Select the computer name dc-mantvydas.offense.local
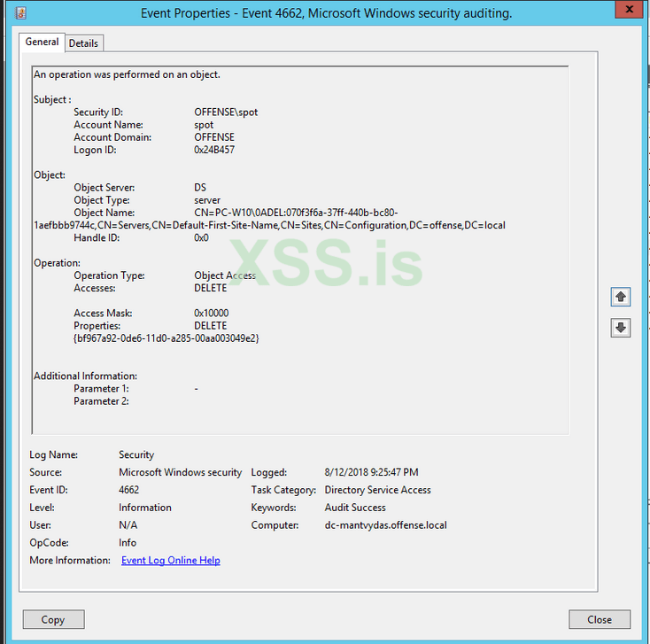Viewport: 650px width, 644px height. [385, 525]
